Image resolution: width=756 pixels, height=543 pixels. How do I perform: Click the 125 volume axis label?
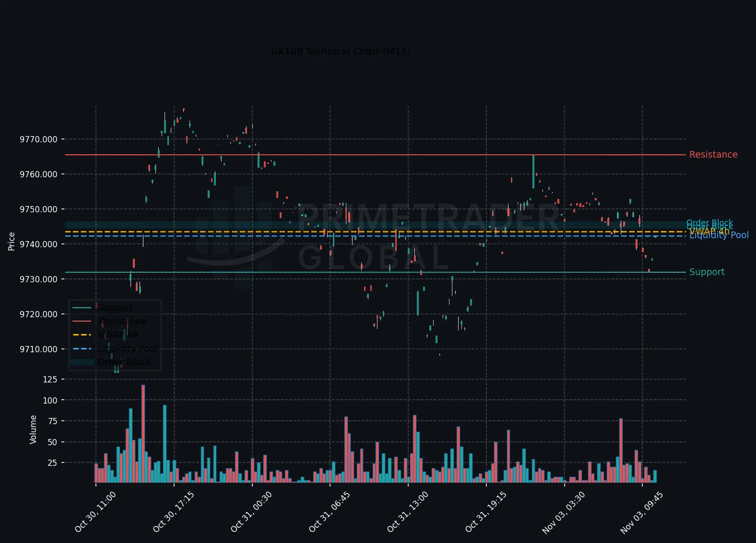click(50, 380)
